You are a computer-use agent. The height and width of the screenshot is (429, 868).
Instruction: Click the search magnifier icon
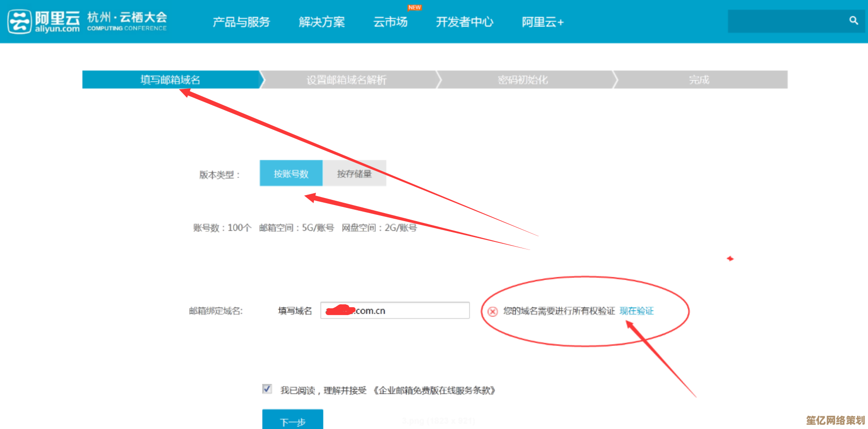(853, 21)
